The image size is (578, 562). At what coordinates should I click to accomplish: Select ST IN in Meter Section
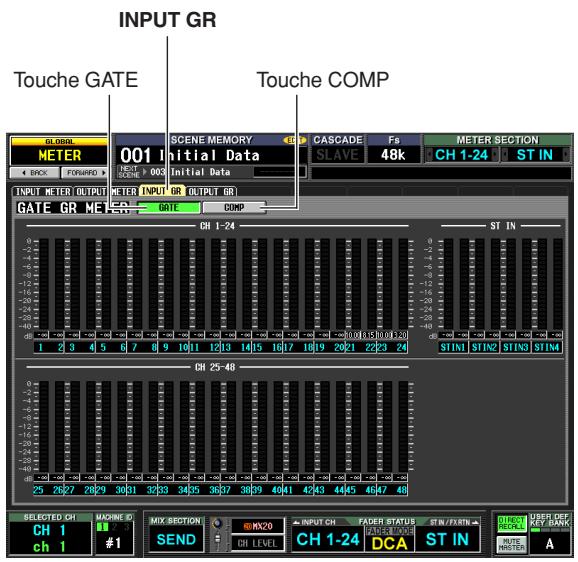[x=535, y=155]
